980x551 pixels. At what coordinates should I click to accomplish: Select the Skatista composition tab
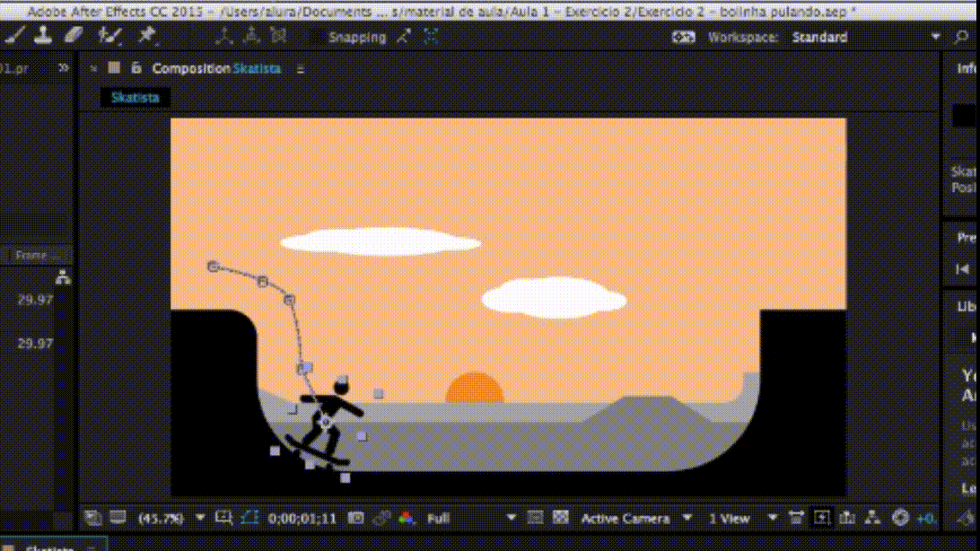click(x=134, y=98)
